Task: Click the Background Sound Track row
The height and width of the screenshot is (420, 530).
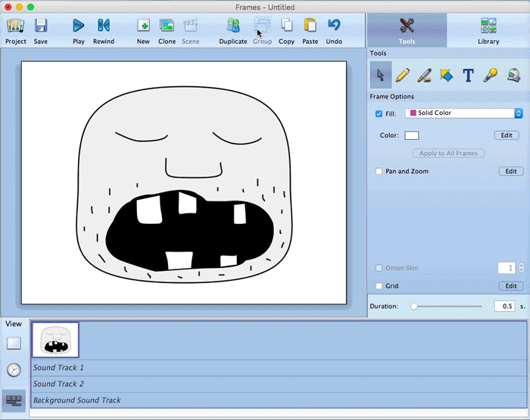Action: click(279, 400)
